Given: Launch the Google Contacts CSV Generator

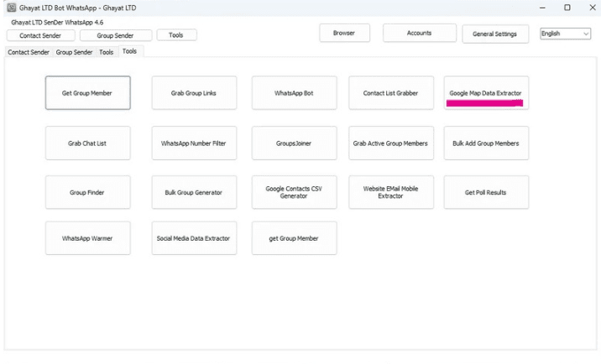Looking at the screenshot, I should click(294, 193).
